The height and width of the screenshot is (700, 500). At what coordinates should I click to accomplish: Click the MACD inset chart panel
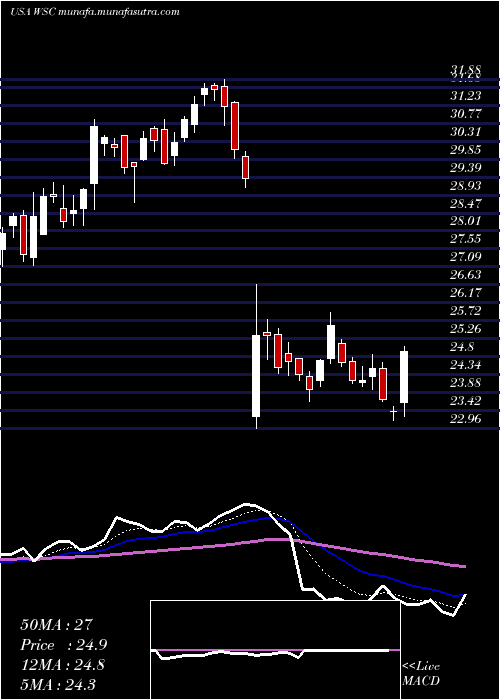275,650
